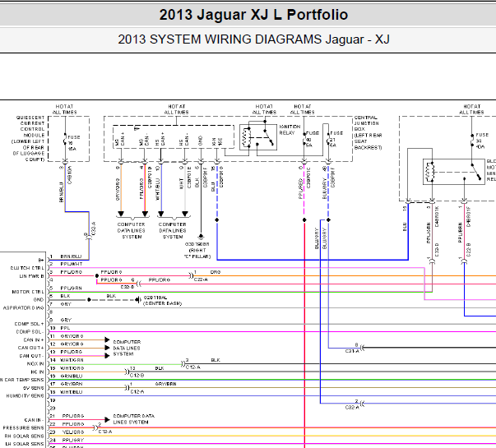The width and height of the screenshot is (496, 448).
Task: Click the 'CAN OUT+' pin label
Action: click(31, 348)
